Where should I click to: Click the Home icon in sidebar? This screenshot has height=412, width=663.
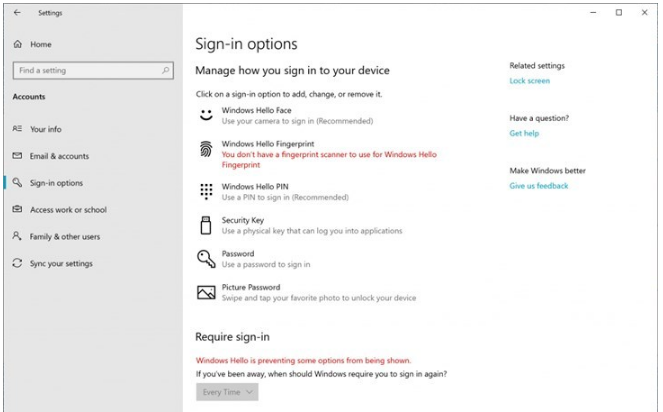[x=18, y=45]
